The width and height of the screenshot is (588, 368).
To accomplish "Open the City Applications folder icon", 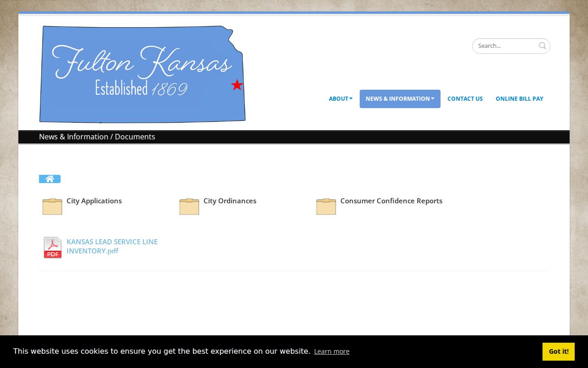I will [52, 207].
